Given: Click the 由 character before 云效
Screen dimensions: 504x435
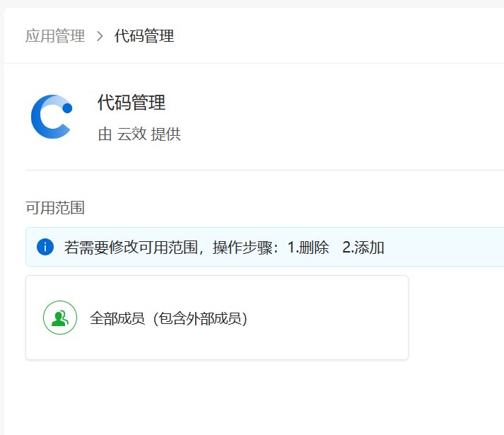Looking at the screenshot, I should point(105,134).
